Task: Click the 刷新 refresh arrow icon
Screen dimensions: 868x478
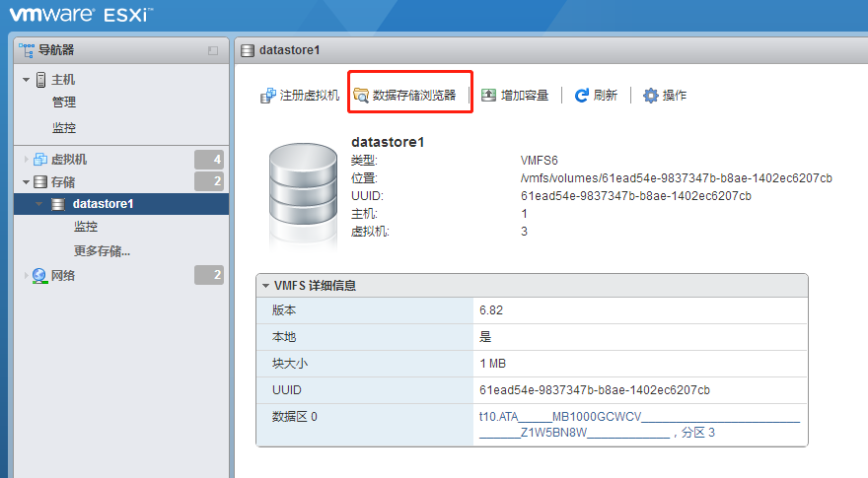Action: point(581,96)
